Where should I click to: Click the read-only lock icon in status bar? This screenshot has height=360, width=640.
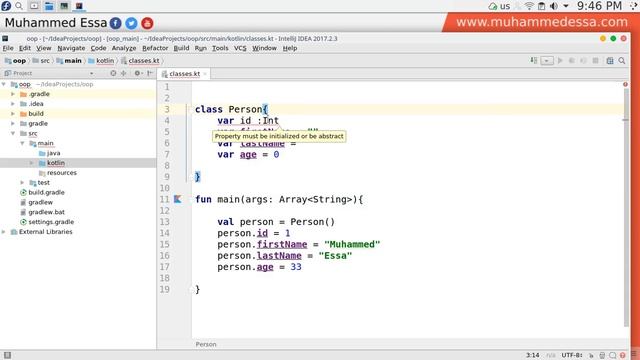[591, 356]
